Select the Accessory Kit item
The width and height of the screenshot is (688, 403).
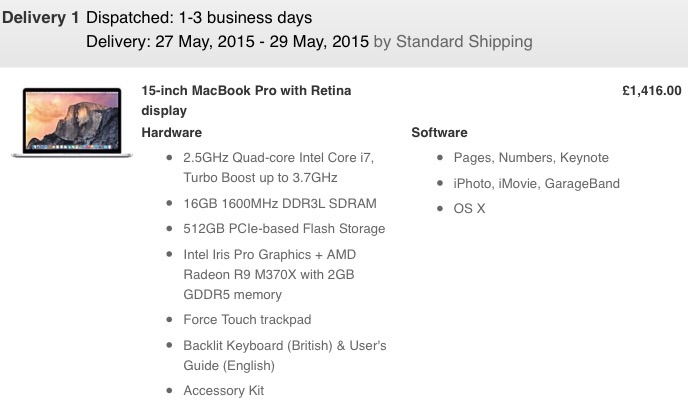coord(224,391)
